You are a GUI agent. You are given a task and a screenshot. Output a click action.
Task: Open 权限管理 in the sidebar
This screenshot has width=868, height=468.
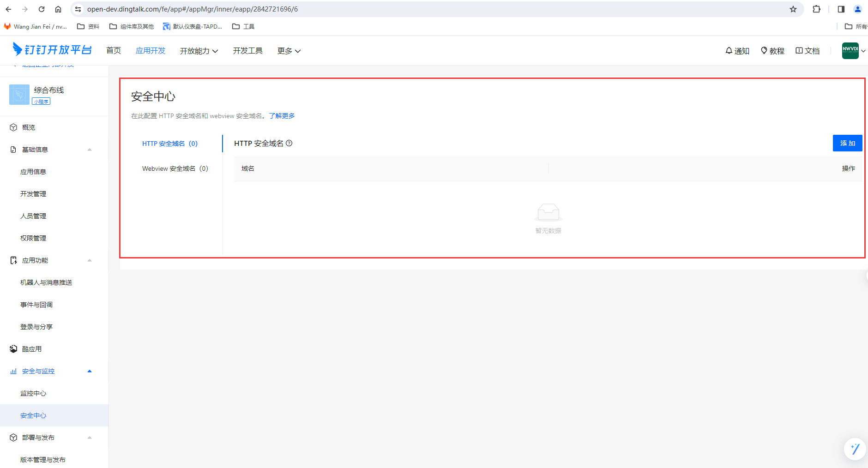(33, 238)
